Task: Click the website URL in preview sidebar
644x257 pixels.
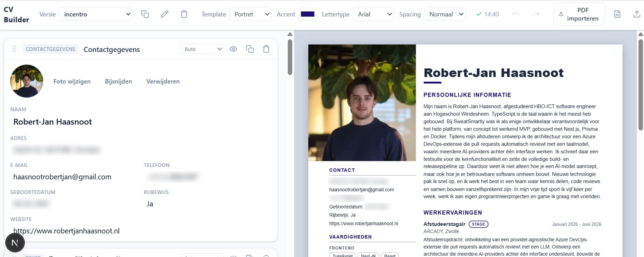Action: [x=363, y=223]
